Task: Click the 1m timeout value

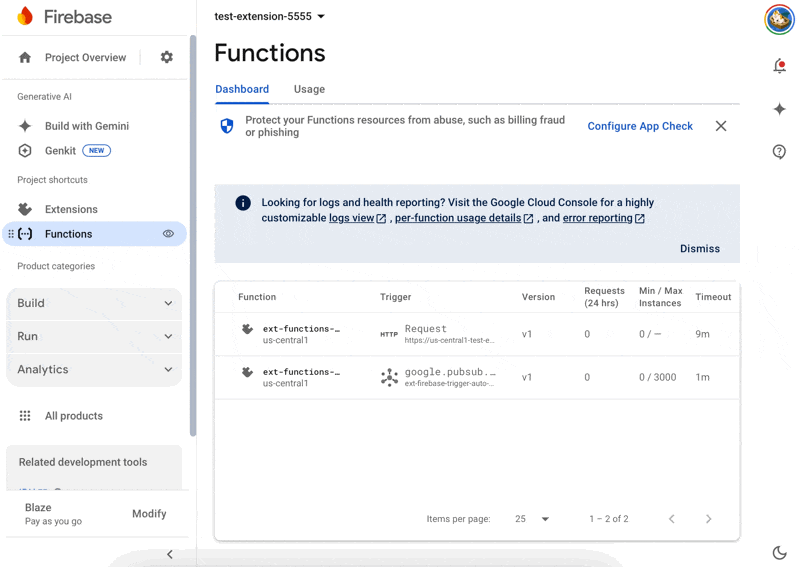Action: [702, 377]
